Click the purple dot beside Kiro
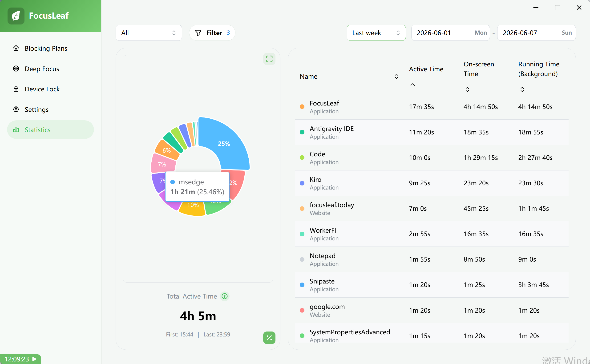Screen dimensions: 590x364 tap(302, 183)
